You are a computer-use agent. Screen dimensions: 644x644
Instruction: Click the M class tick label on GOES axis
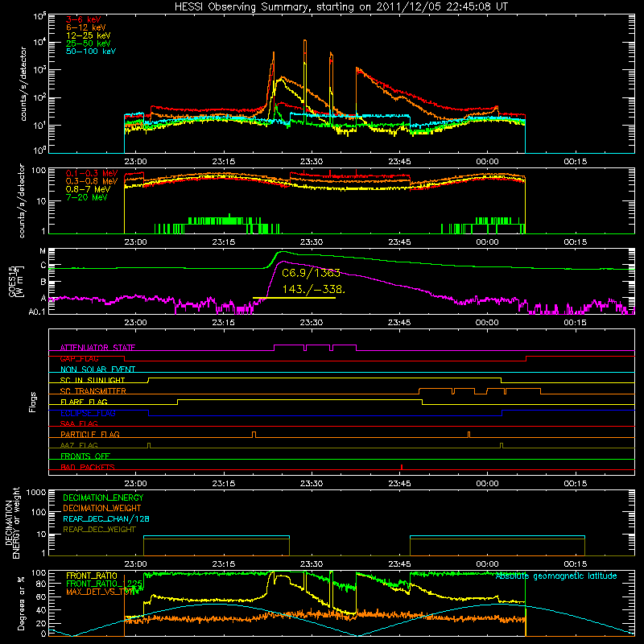[43, 251]
